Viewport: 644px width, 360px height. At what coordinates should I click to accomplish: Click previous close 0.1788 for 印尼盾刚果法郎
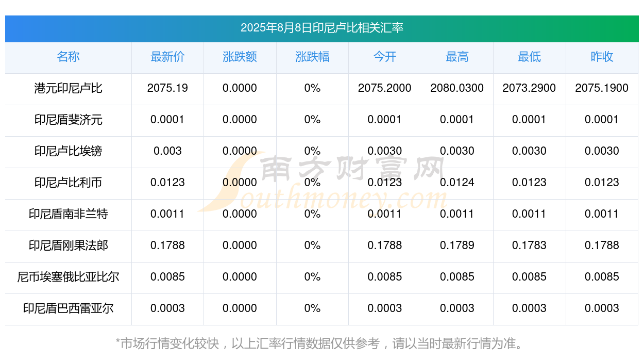coord(602,246)
